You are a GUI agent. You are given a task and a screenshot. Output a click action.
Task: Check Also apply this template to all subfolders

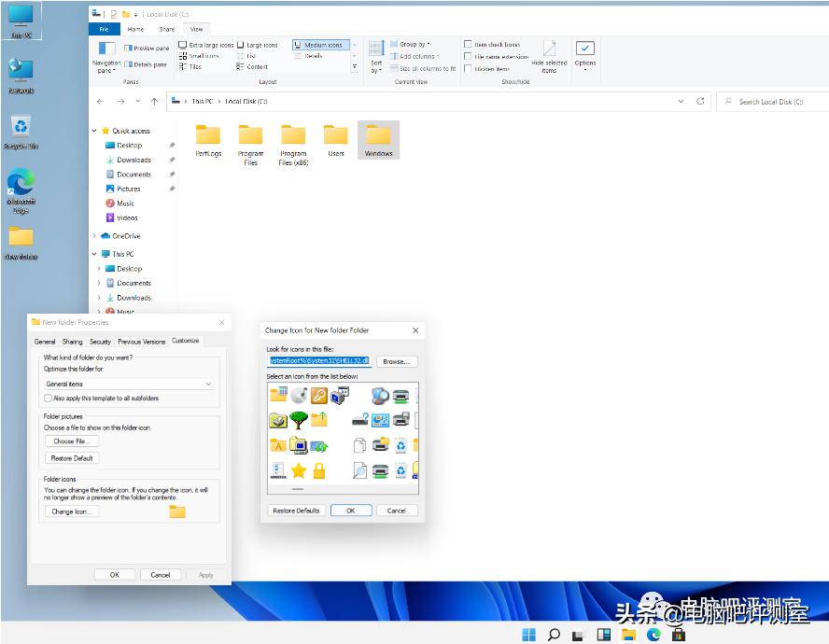click(x=48, y=398)
